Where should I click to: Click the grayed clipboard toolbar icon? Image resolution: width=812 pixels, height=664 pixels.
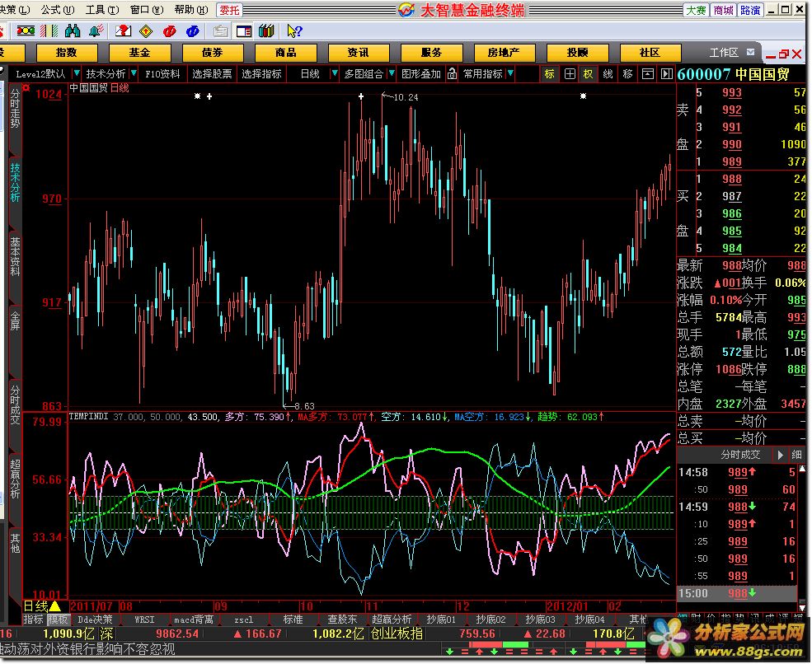pos(221,31)
